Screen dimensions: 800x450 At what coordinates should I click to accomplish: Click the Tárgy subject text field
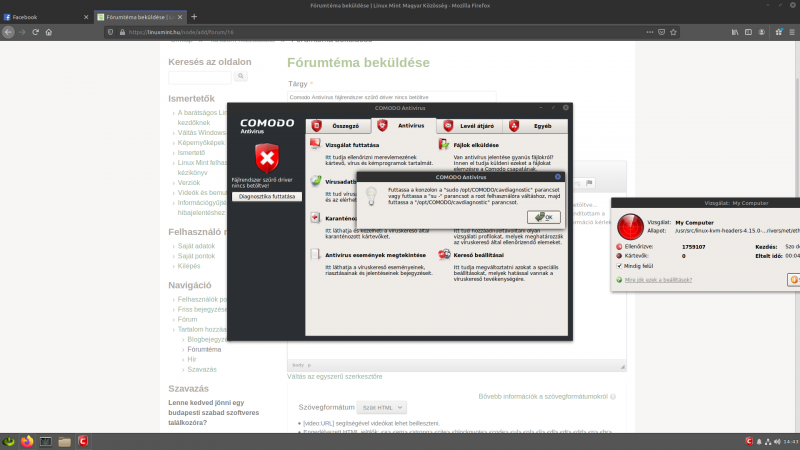click(392, 97)
